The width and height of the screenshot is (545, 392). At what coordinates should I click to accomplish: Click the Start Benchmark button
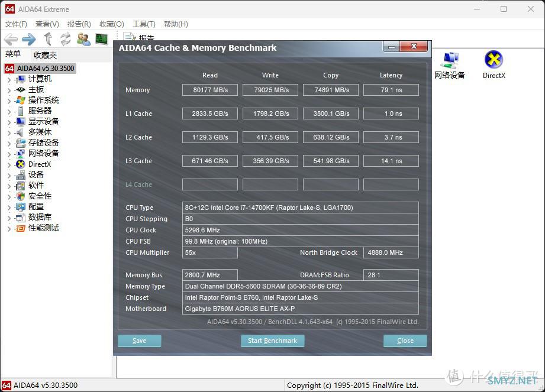[272, 341]
